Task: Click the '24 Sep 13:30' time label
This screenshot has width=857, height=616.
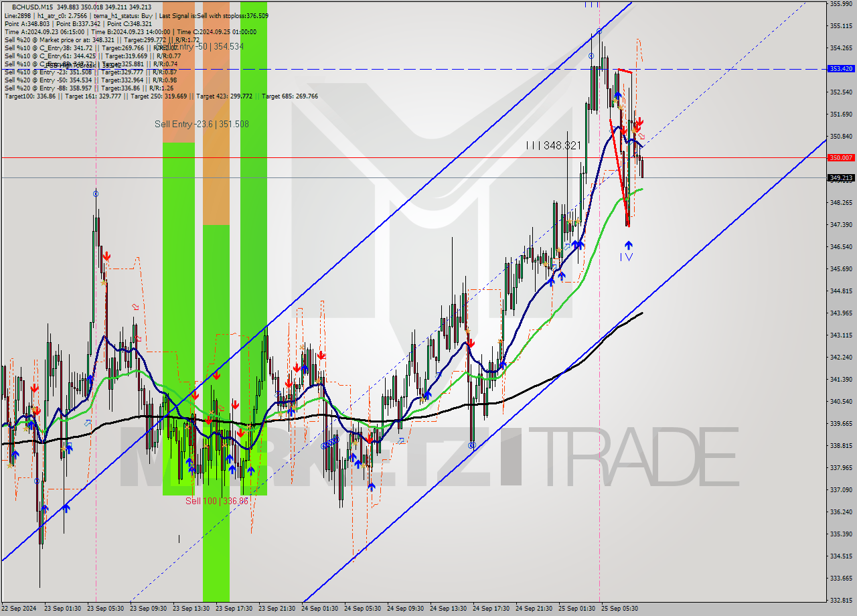Action: (x=448, y=609)
